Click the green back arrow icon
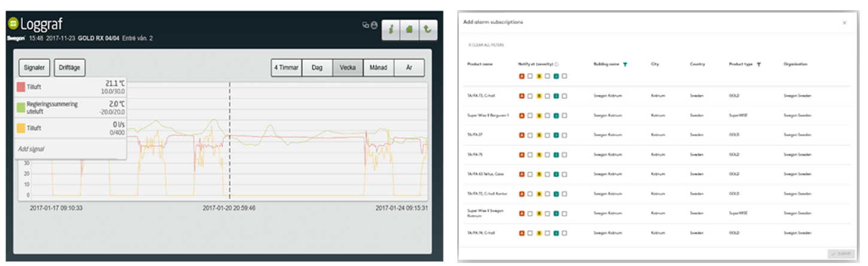Viewport: 868px width, 266px height. click(x=427, y=30)
